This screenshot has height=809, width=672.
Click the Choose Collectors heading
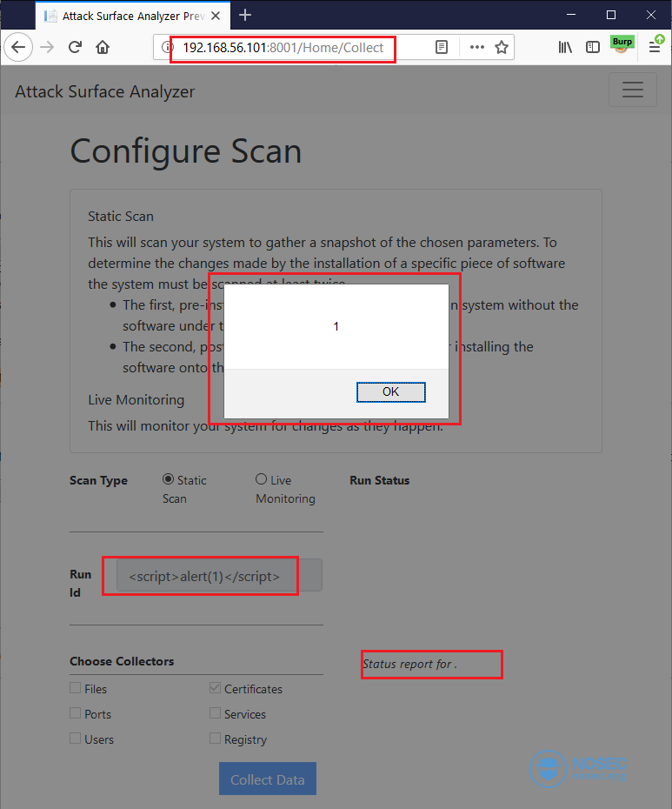point(122,661)
